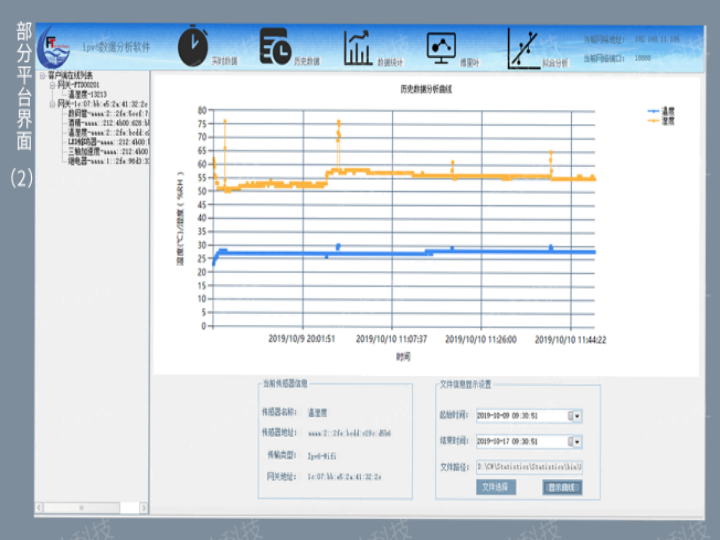Click the 数据统计 bar chart icon
Viewport: 720px width, 540px height.
pyautogui.click(x=358, y=46)
